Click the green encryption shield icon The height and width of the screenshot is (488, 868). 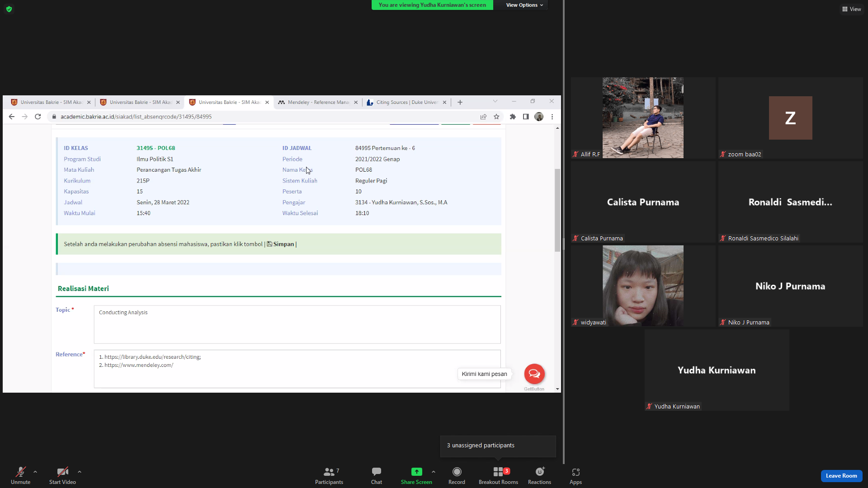tap(9, 9)
